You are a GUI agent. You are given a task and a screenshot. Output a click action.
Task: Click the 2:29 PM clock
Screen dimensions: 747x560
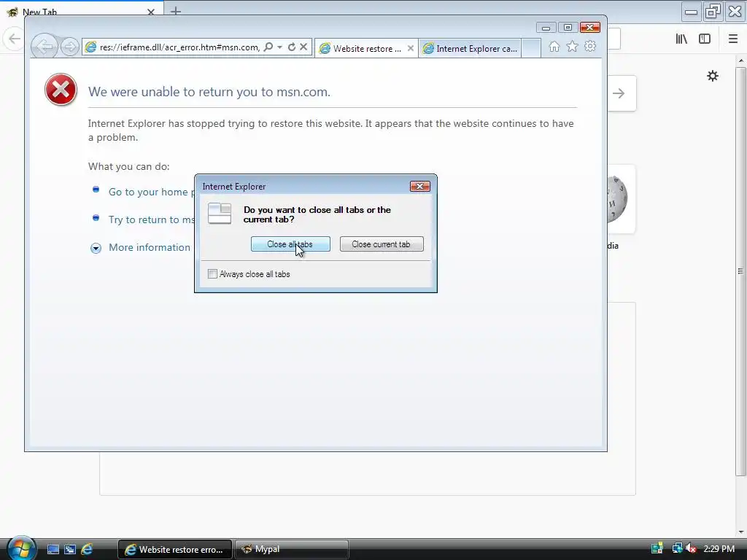point(719,548)
